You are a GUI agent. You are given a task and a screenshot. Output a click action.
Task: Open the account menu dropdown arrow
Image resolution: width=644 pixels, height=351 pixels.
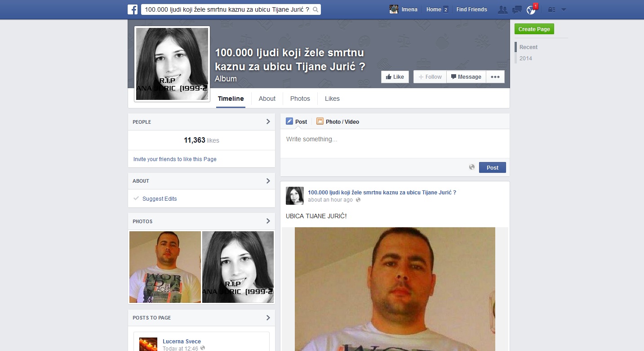[564, 9]
